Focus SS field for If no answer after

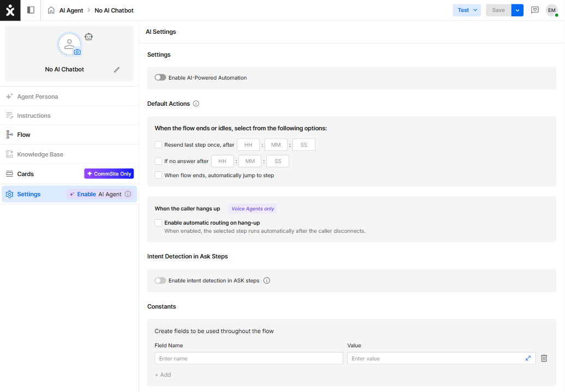tap(278, 161)
